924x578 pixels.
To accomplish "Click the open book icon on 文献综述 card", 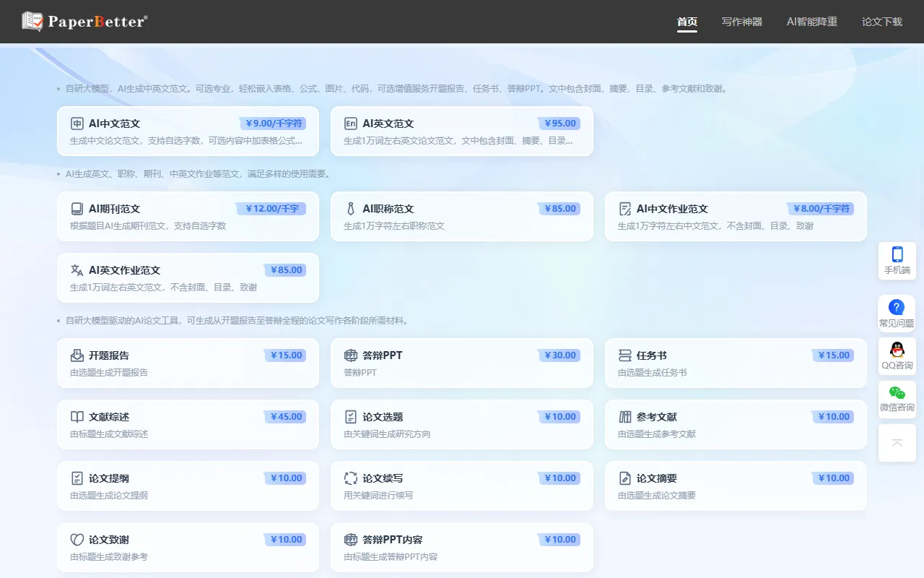I will coord(77,416).
